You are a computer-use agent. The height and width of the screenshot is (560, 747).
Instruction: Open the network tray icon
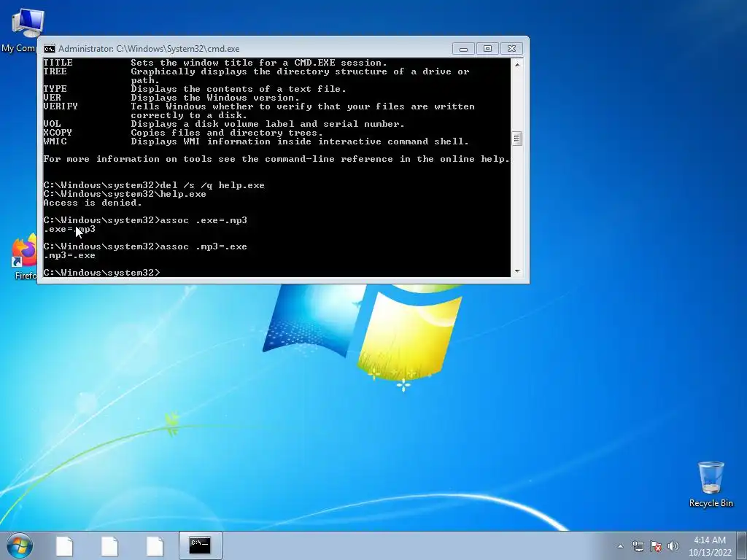point(638,546)
